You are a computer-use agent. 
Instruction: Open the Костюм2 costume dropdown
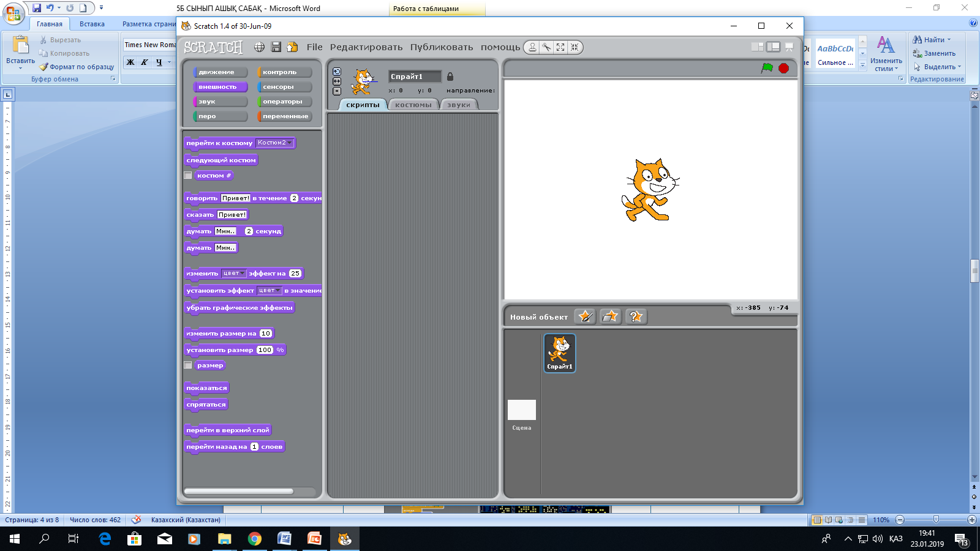click(x=274, y=143)
